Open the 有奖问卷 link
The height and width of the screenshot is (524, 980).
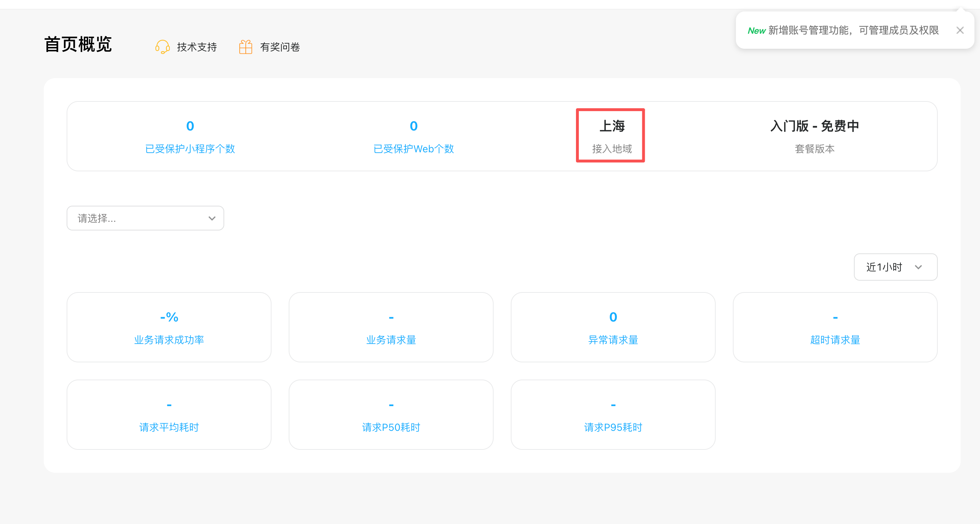click(x=280, y=47)
